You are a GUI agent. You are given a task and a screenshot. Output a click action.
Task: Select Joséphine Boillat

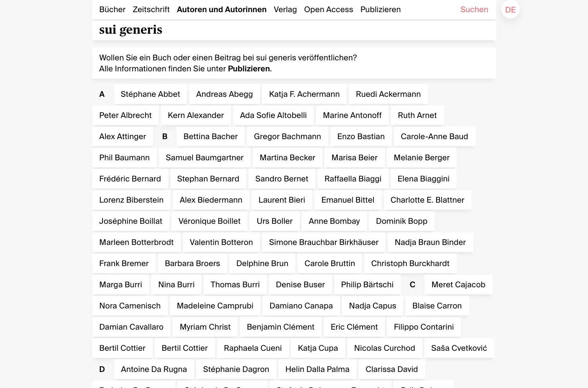click(x=131, y=221)
